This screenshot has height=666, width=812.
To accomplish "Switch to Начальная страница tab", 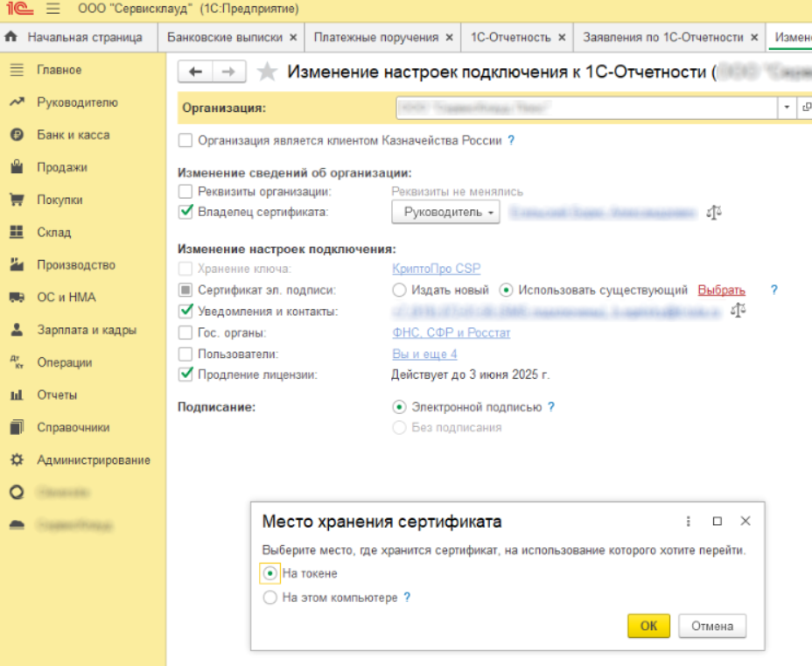I will [85, 38].
